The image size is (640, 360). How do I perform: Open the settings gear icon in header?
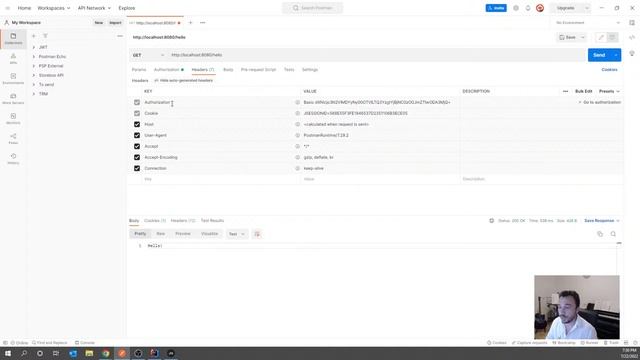[x=516, y=8]
